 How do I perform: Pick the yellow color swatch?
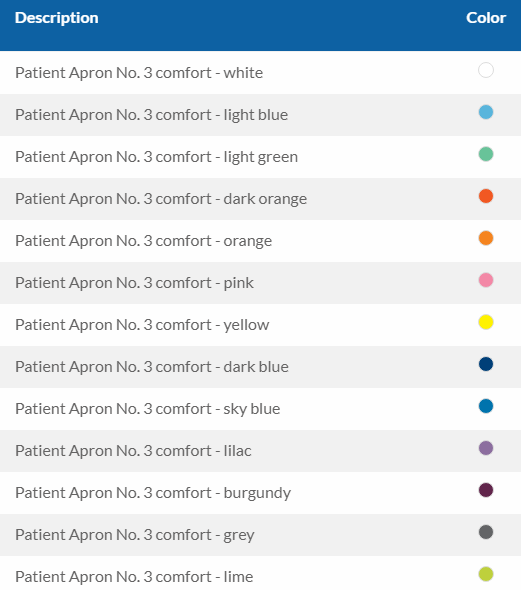click(x=486, y=322)
